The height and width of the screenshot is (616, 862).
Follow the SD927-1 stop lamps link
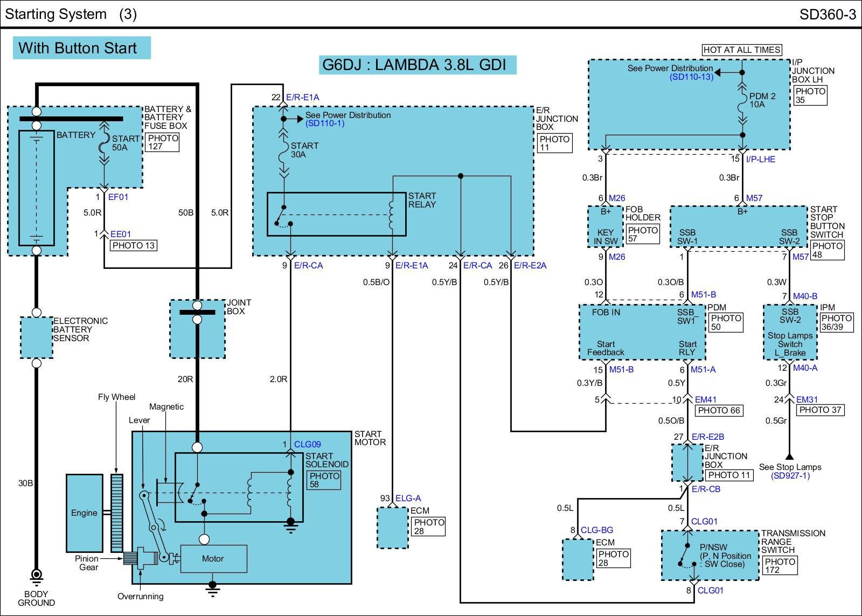tap(790, 476)
